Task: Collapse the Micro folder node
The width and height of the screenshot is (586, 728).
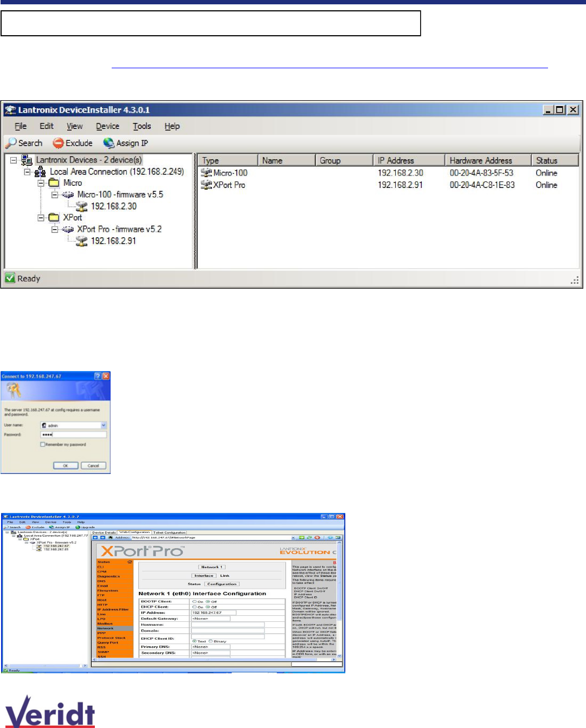Action: tap(41, 183)
